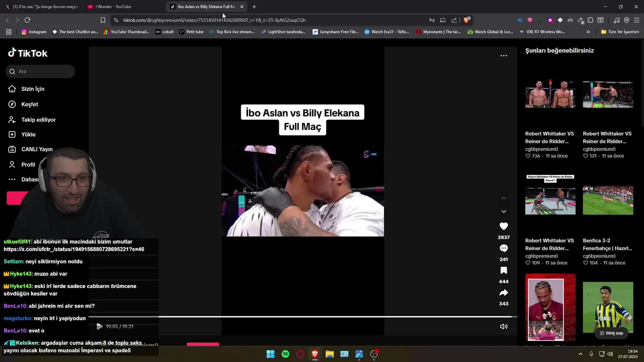Image resolution: width=644 pixels, height=362 pixels.
Task: Open Opera from the taskbar
Action: (x=300, y=354)
